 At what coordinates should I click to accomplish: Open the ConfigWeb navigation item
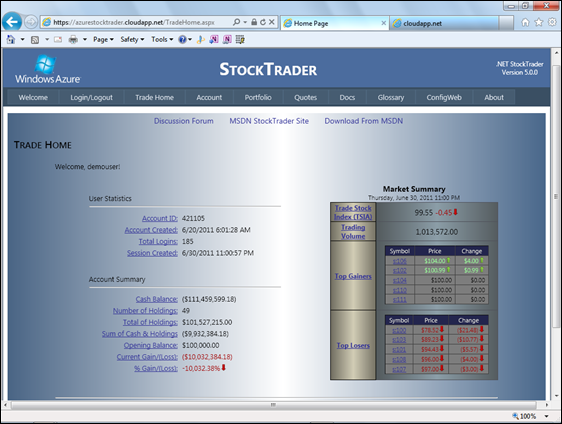[444, 97]
